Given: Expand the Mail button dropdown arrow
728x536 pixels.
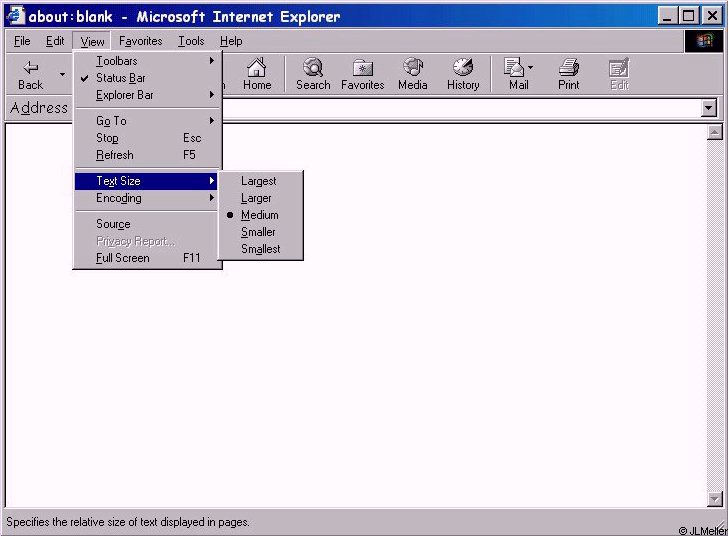Looking at the screenshot, I should pyautogui.click(x=531, y=67).
